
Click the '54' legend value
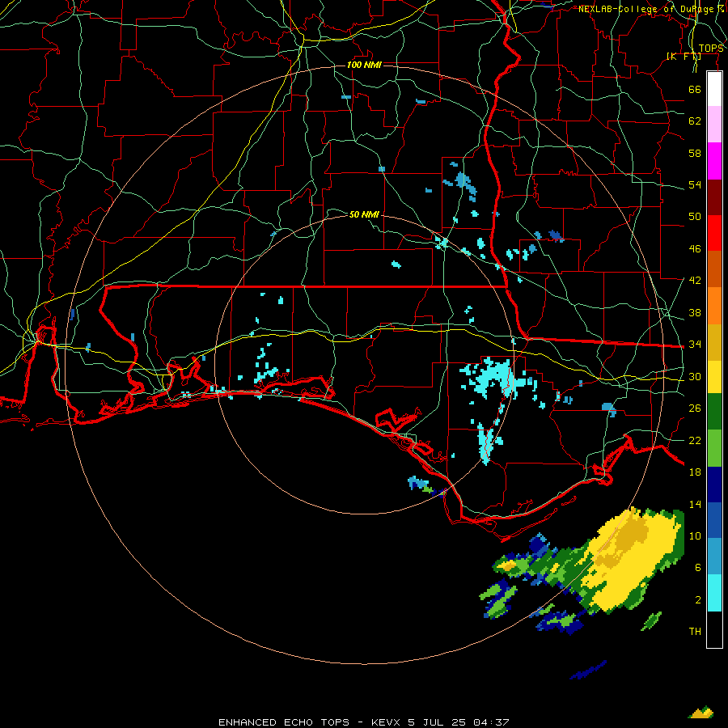[x=695, y=184]
